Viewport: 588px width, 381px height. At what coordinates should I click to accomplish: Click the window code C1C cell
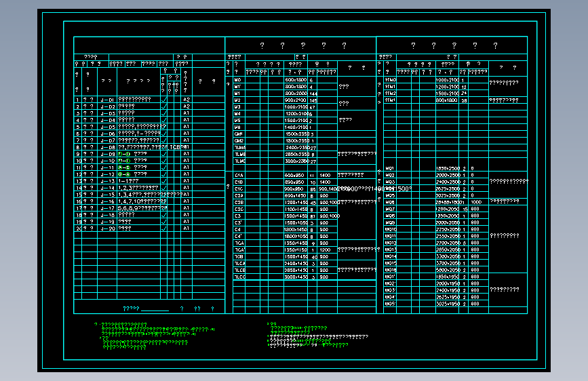pyautogui.click(x=239, y=188)
